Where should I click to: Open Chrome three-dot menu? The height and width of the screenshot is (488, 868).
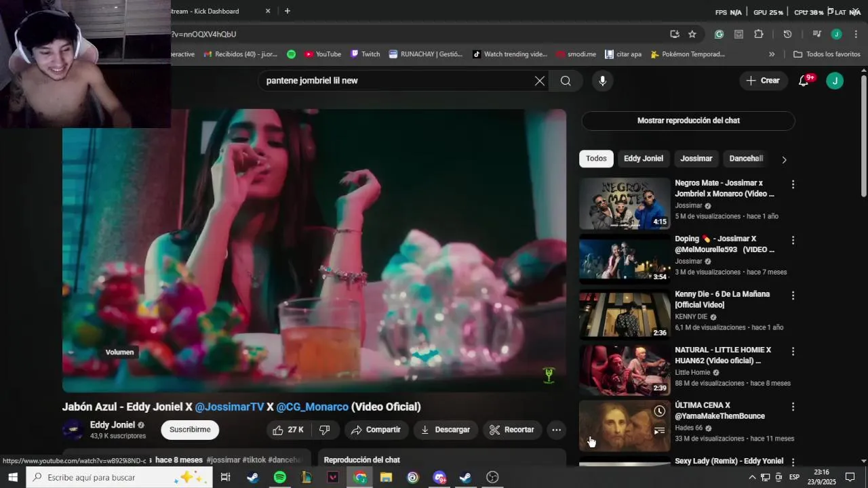click(856, 34)
